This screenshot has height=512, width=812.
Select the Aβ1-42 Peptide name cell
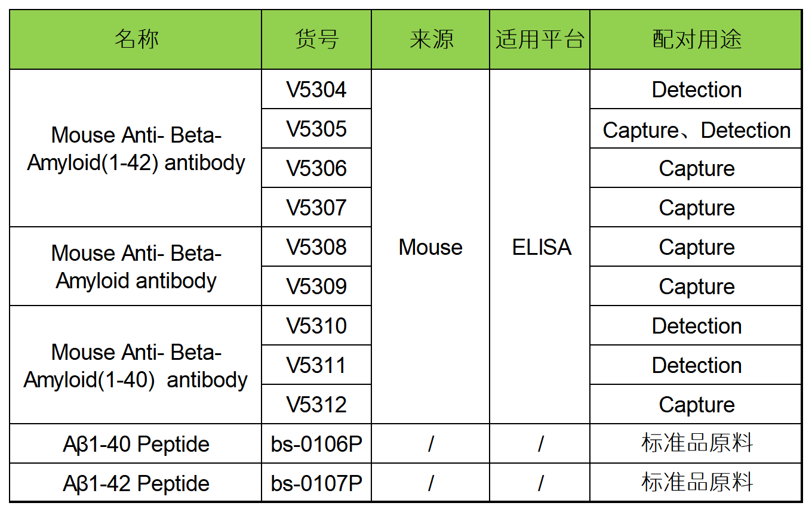[136, 483]
